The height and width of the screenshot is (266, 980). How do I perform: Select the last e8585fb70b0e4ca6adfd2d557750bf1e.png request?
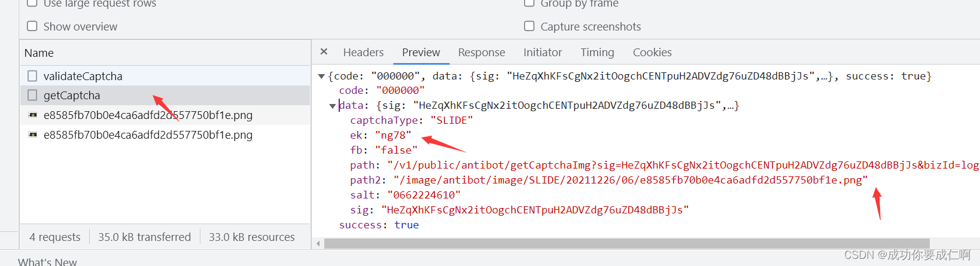(x=165, y=134)
